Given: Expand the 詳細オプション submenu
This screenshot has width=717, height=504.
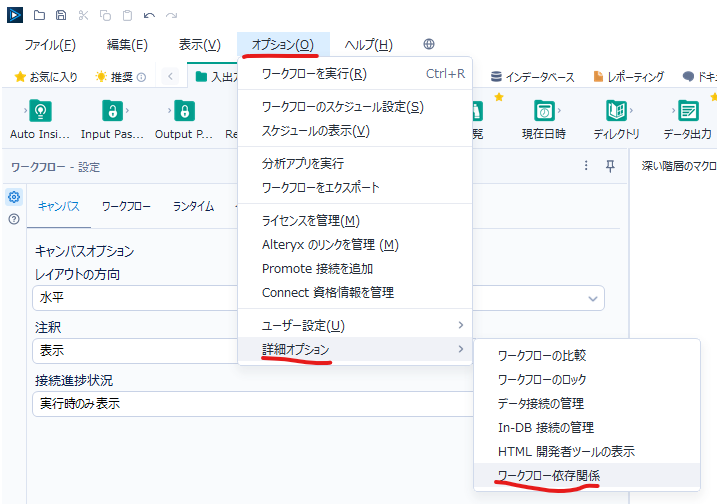Looking at the screenshot, I should point(355,349).
